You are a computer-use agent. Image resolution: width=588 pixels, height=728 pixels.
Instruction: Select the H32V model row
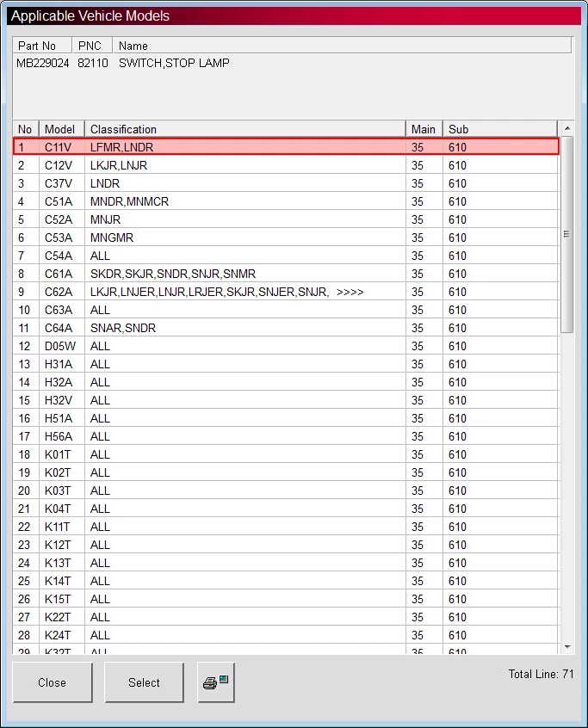tap(286, 401)
